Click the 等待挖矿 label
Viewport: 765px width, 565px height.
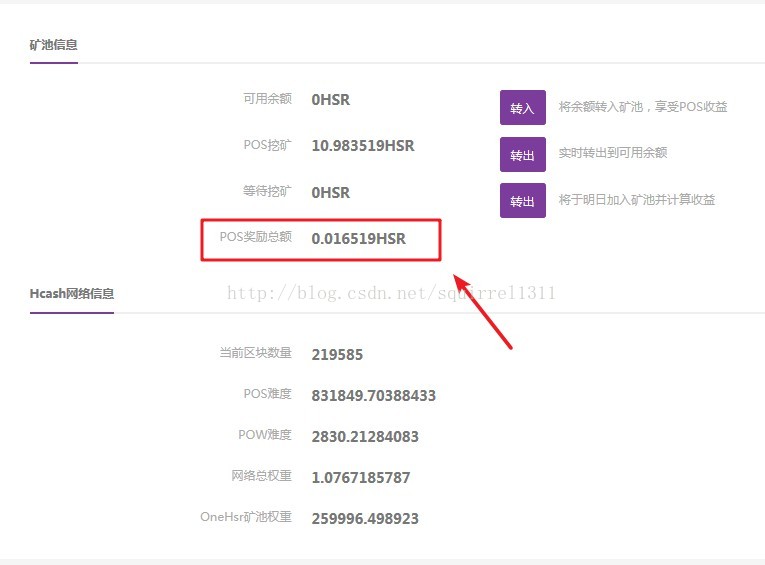pyautogui.click(x=267, y=191)
